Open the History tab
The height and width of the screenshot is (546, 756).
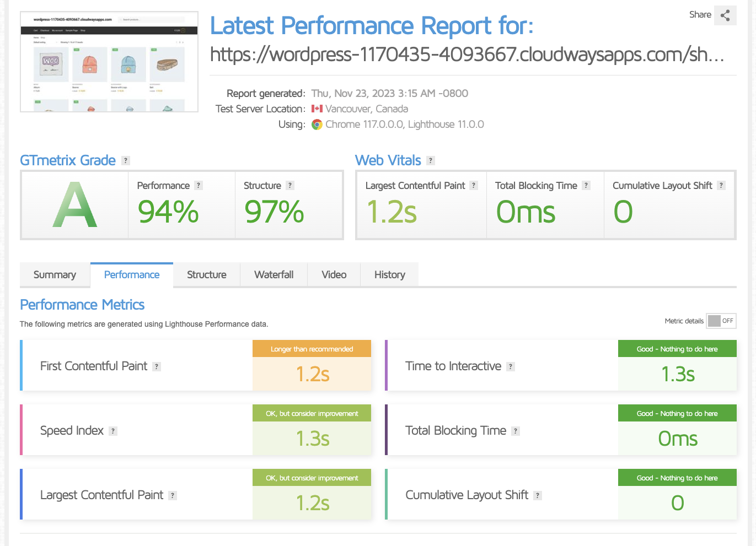tap(390, 275)
